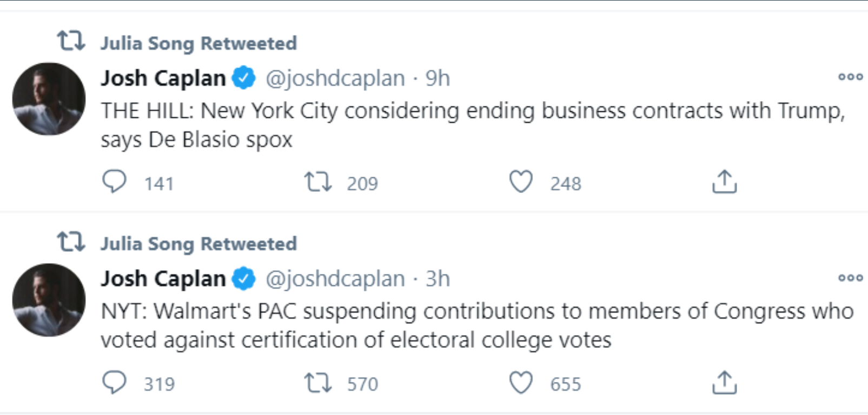Open more options on the 9h tweet
This screenshot has width=868, height=415.
click(x=850, y=77)
